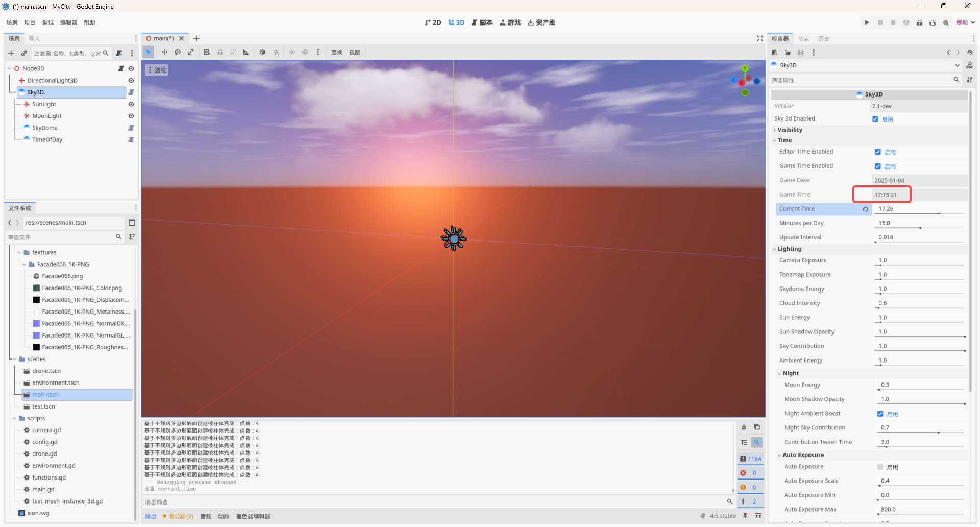Expand the Visibility section in inspector
Viewport: 980px width, 527px height.
tap(790, 130)
